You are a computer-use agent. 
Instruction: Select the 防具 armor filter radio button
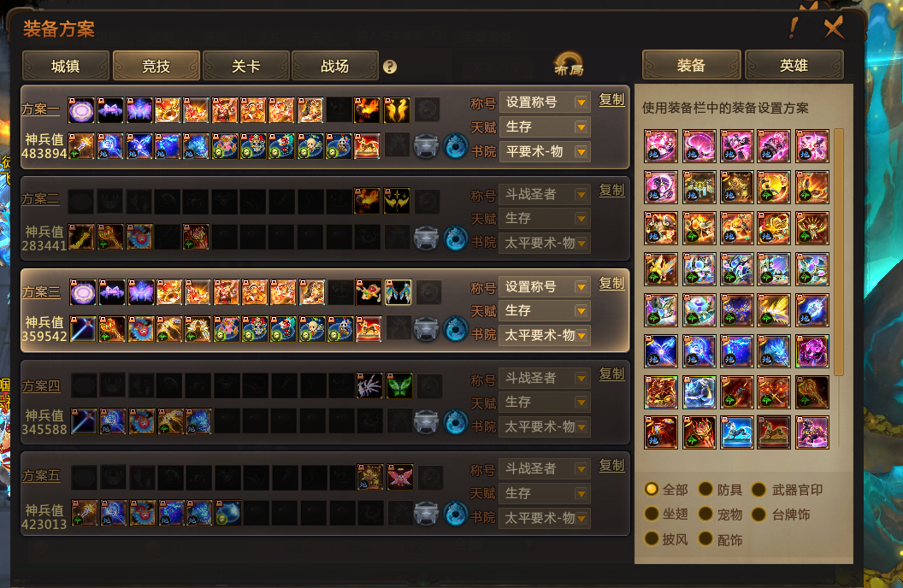pos(705,489)
